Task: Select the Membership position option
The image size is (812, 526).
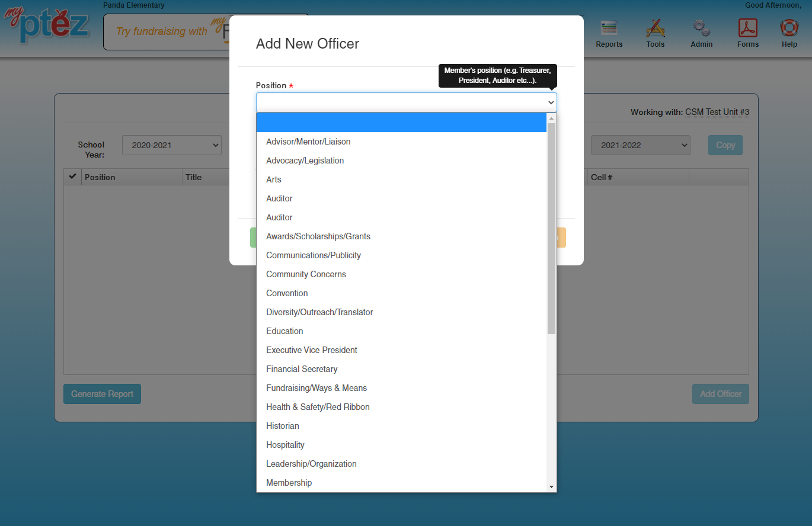Action: tap(289, 483)
